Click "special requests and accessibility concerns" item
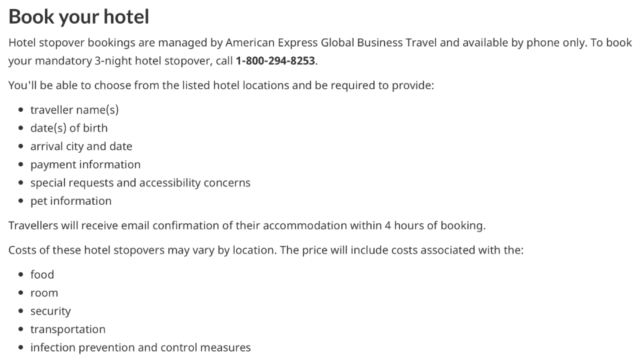Viewport: 640px width, 364px height. pyautogui.click(x=140, y=183)
